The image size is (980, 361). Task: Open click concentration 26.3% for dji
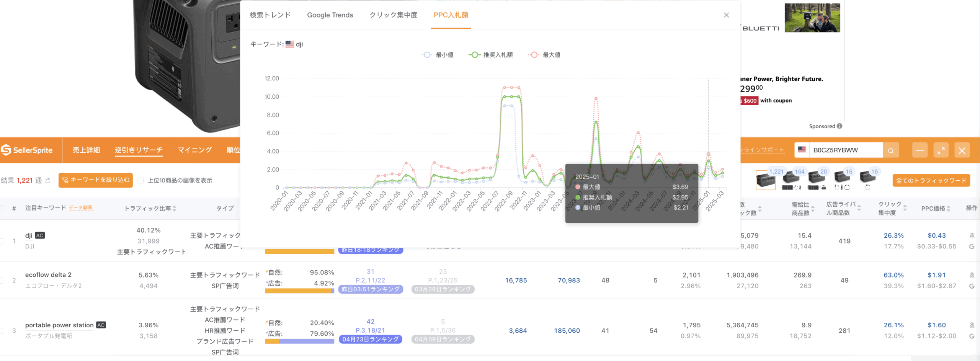tap(893, 235)
